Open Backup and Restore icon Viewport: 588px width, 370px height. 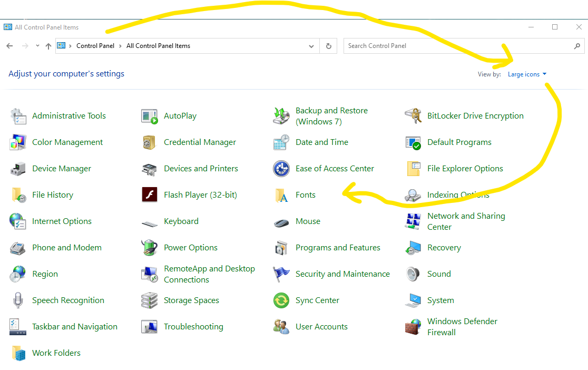[281, 116]
